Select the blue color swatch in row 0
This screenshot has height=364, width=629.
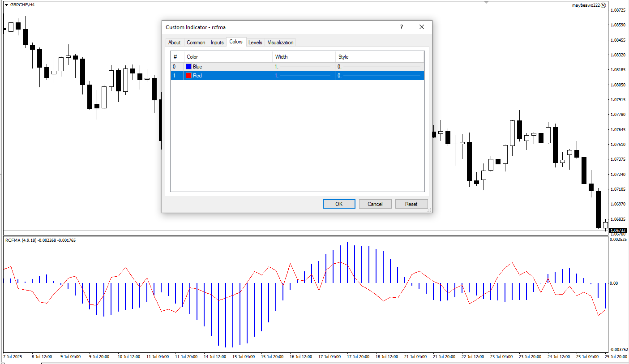(188, 67)
